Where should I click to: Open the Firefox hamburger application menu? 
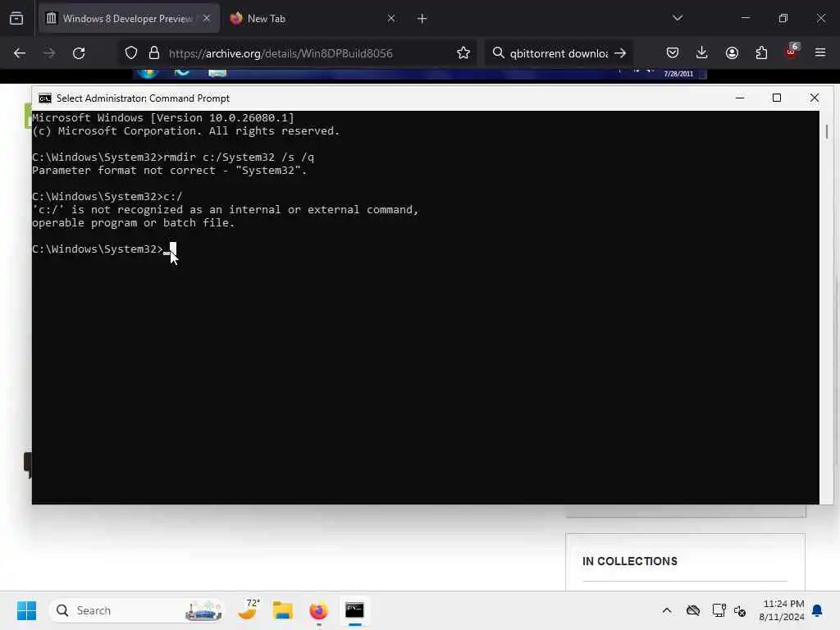(x=820, y=52)
